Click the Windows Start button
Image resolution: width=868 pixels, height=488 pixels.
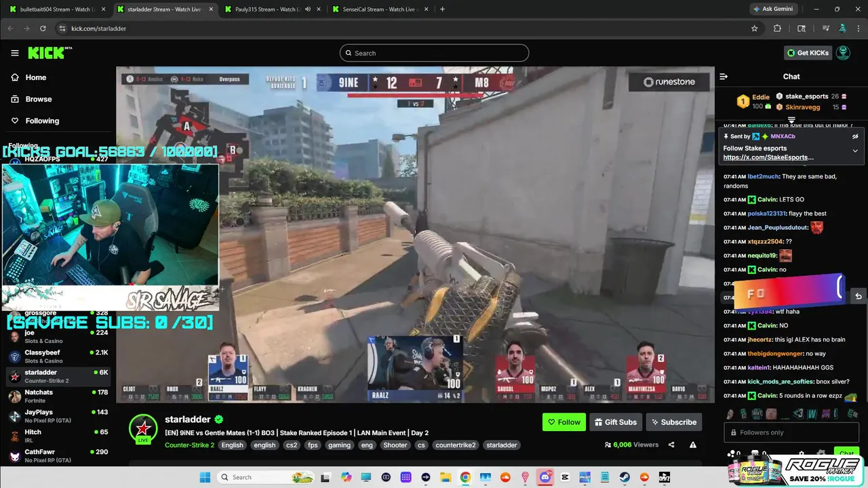tap(205, 477)
